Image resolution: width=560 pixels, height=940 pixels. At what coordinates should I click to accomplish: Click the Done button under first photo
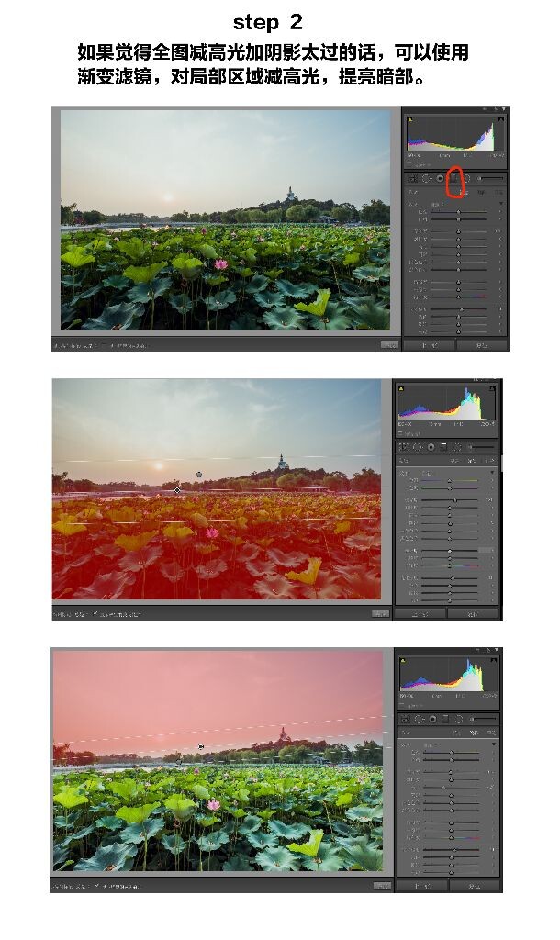390,345
